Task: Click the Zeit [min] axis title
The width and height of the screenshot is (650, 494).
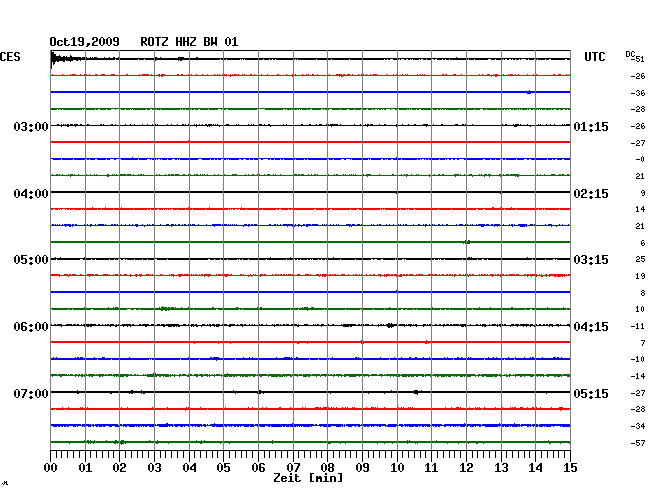Action: [x=308, y=478]
